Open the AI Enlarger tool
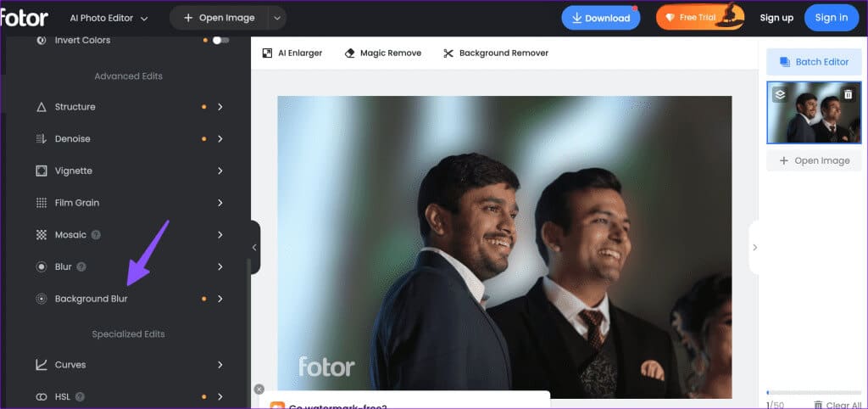This screenshot has width=868, height=409. click(x=292, y=53)
